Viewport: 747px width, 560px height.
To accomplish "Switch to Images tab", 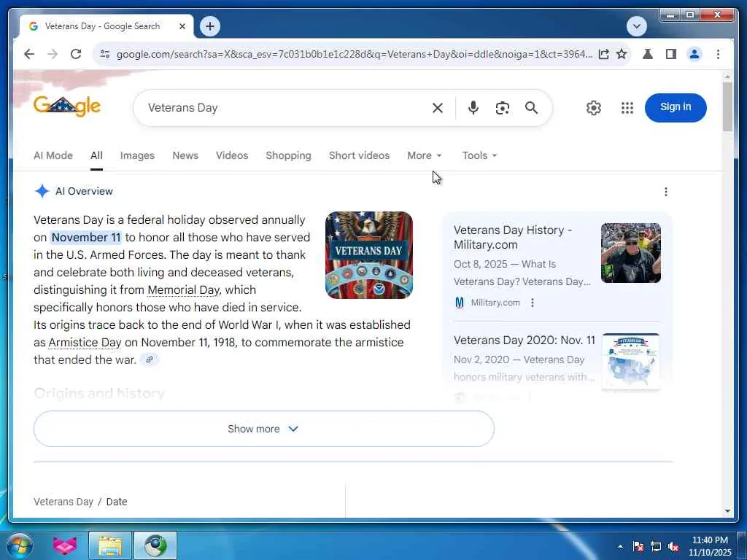I will tap(137, 156).
